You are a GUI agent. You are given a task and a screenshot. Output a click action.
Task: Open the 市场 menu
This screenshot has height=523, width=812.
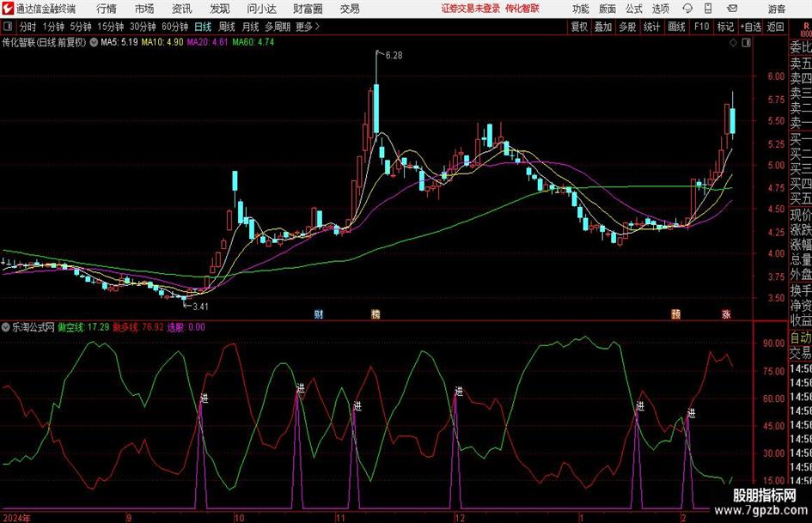click(x=144, y=9)
